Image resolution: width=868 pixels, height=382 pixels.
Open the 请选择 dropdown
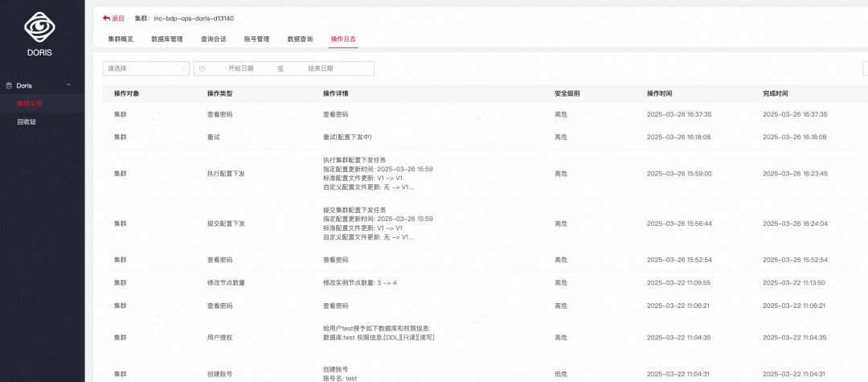click(146, 68)
